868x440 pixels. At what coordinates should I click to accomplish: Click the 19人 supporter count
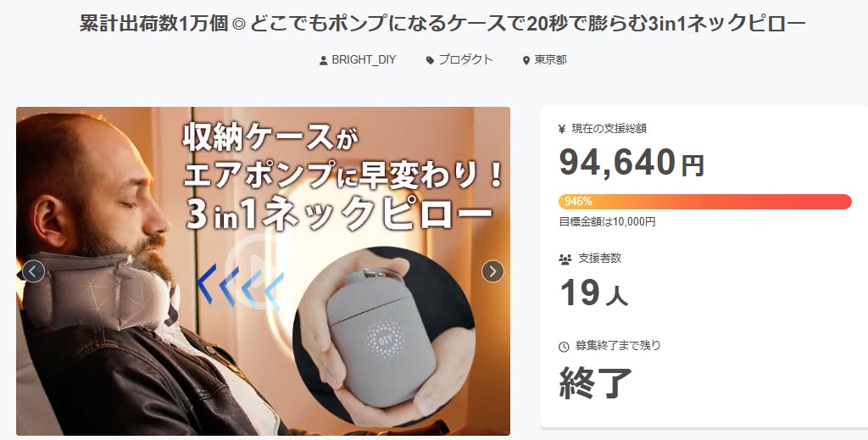click(x=594, y=292)
